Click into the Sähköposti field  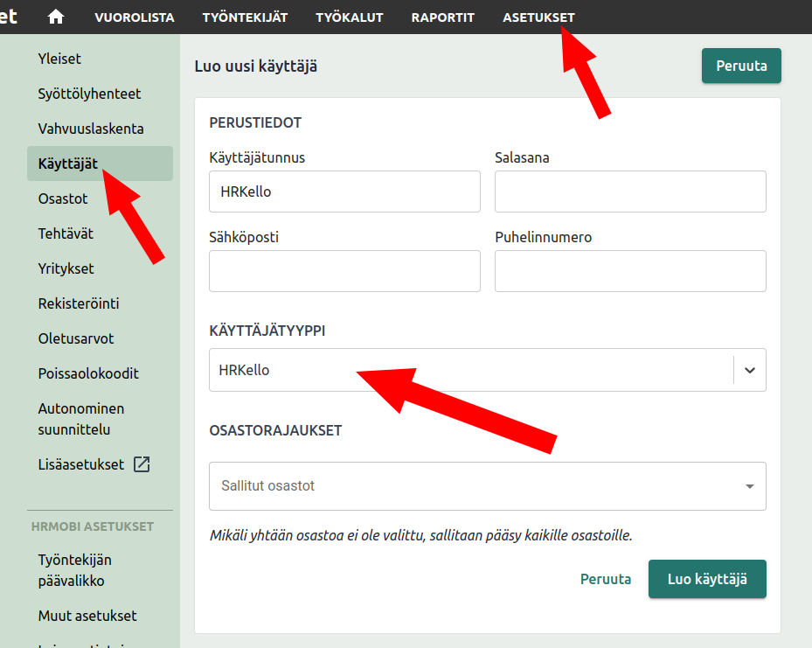[x=344, y=271]
